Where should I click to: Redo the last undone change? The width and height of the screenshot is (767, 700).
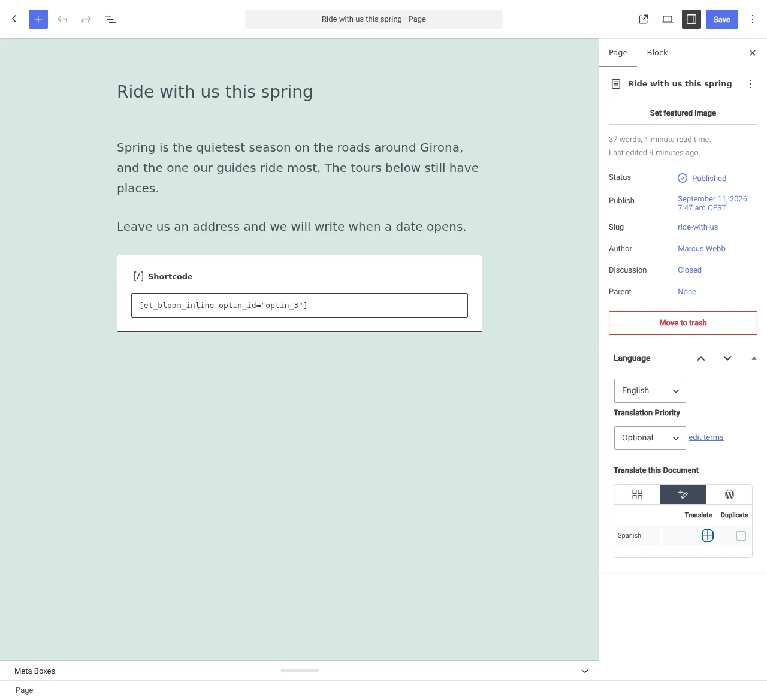[x=86, y=19]
